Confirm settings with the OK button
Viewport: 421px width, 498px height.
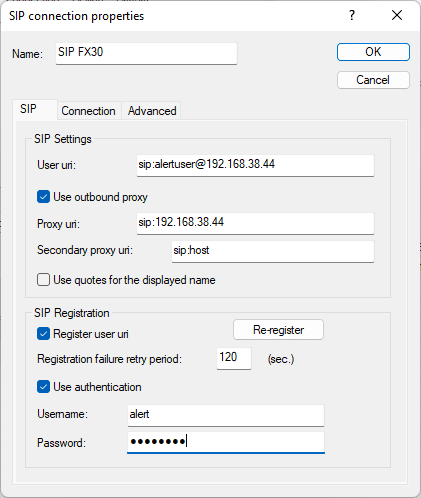point(373,52)
